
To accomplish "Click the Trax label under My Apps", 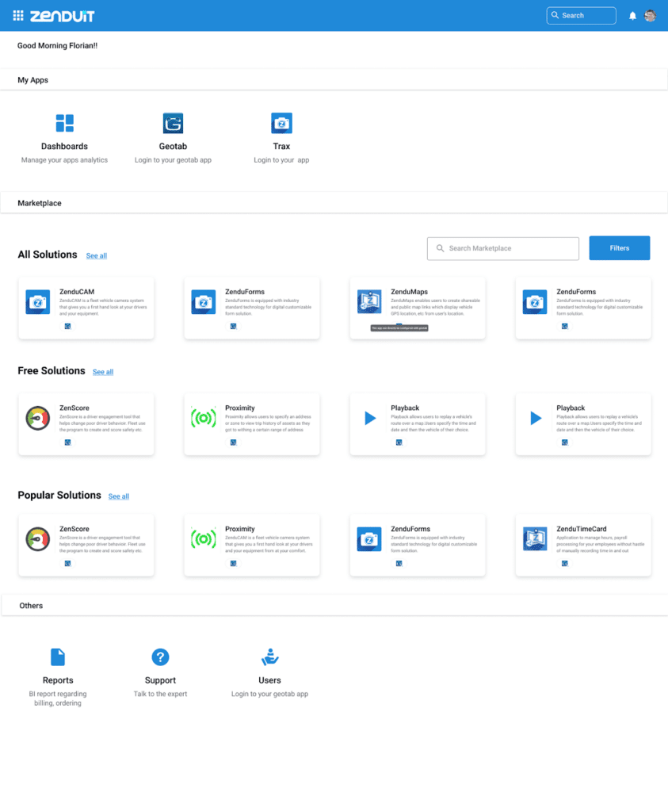I will [x=281, y=147].
